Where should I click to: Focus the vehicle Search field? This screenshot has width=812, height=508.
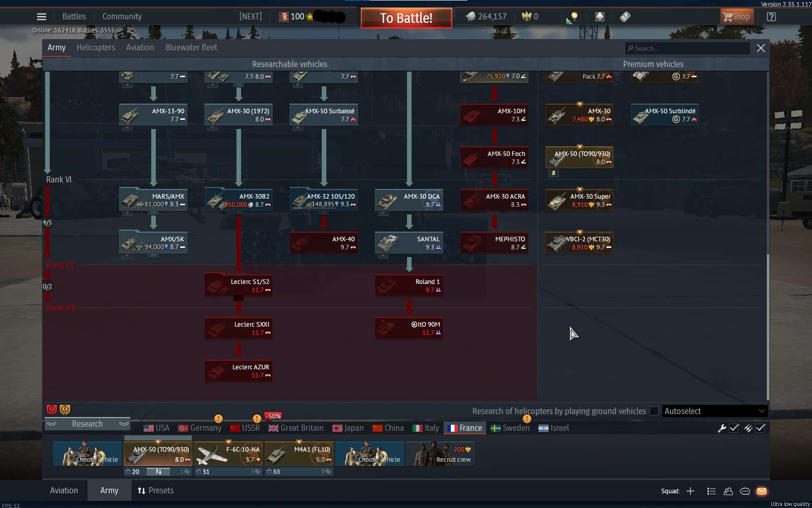click(x=688, y=48)
